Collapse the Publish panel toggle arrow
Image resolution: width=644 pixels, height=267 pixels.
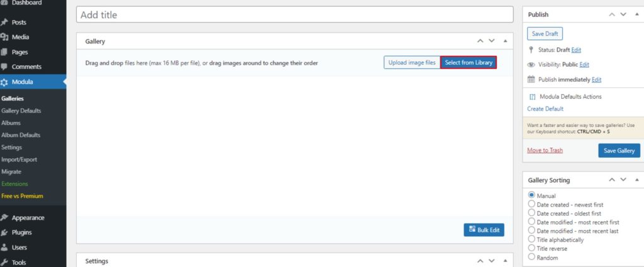(x=636, y=14)
